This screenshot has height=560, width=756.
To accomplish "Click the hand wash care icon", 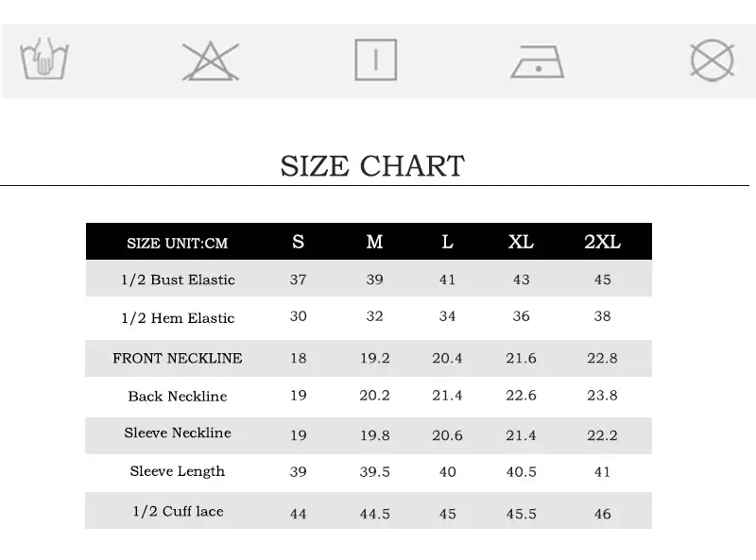I will coord(44,59).
